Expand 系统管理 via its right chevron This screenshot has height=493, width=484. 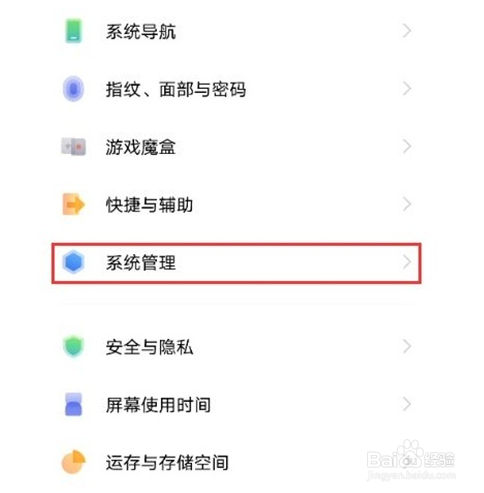click(x=406, y=262)
